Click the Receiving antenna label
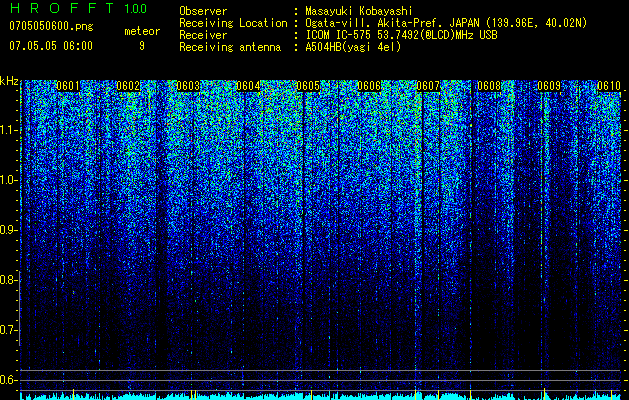 click(230, 47)
